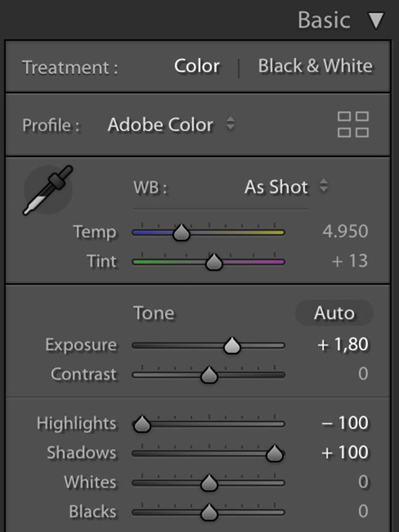Image resolution: width=399 pixels, height=532 pixels.
Task: Click the Temp value 4.950 field
Action: 346,232
